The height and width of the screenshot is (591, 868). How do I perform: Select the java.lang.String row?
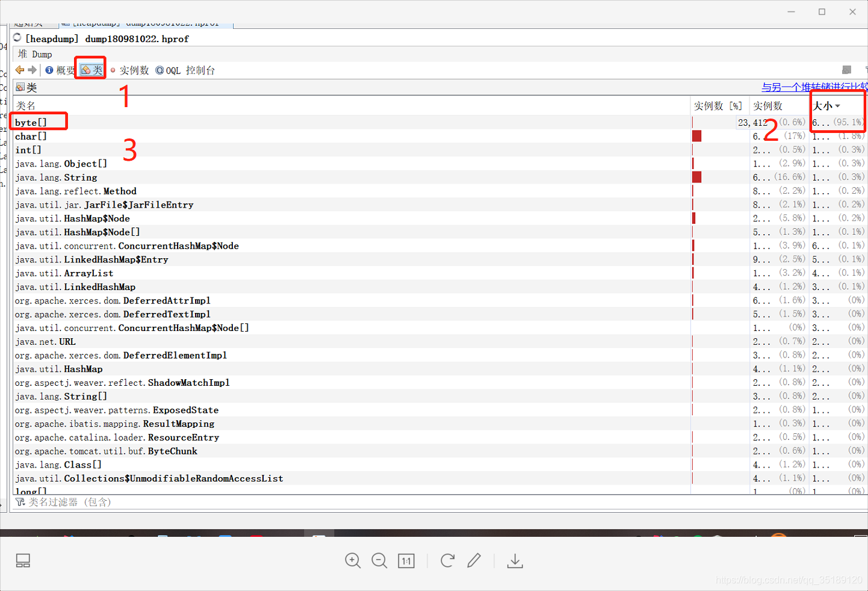coord(439,178)
